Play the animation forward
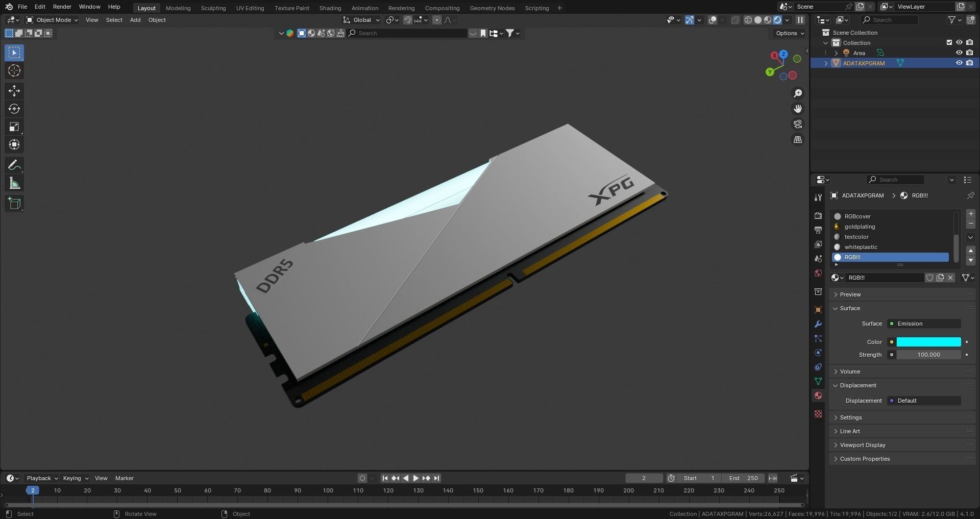Image resolution: width=980 pixels, height=519 pixels. [x=416, y=478]
